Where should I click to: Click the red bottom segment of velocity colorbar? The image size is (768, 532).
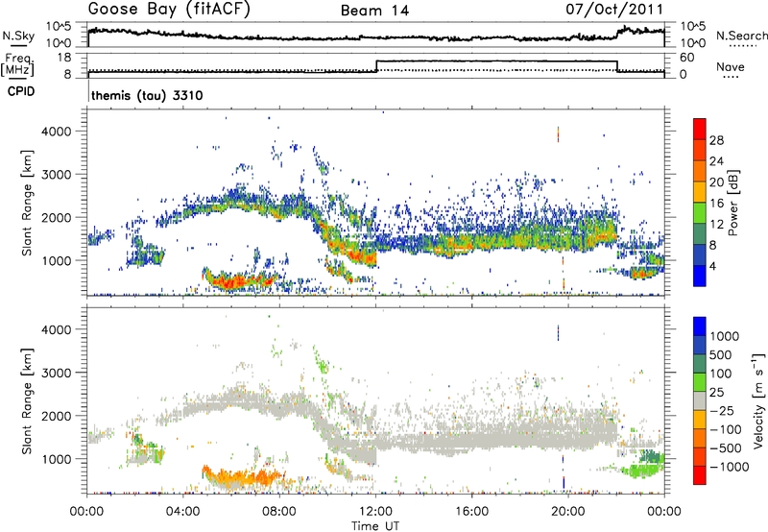click(700, 475)
